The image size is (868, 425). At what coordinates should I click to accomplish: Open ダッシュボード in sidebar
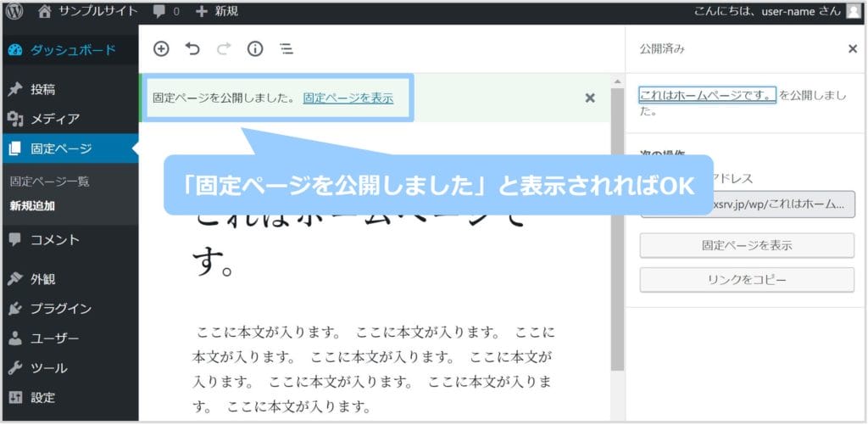[70, 50]
